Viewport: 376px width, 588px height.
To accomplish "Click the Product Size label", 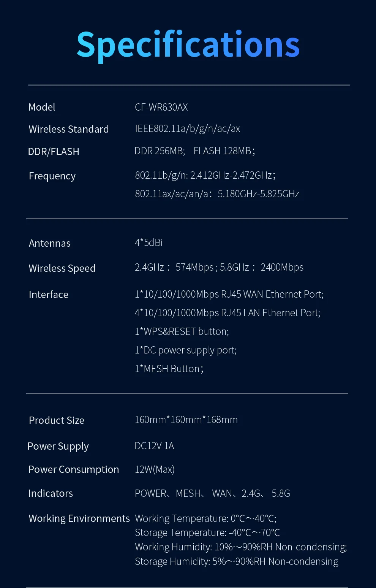I will pos(57,420).
